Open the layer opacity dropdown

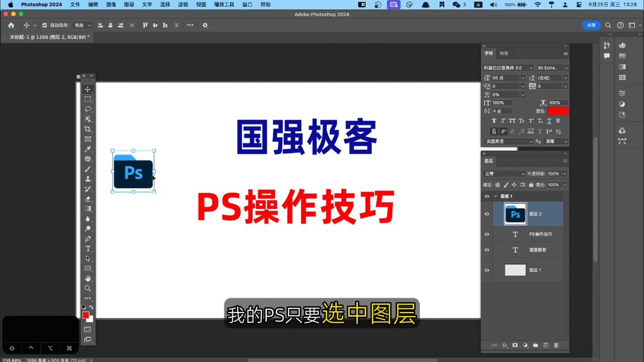coord(565,174)
